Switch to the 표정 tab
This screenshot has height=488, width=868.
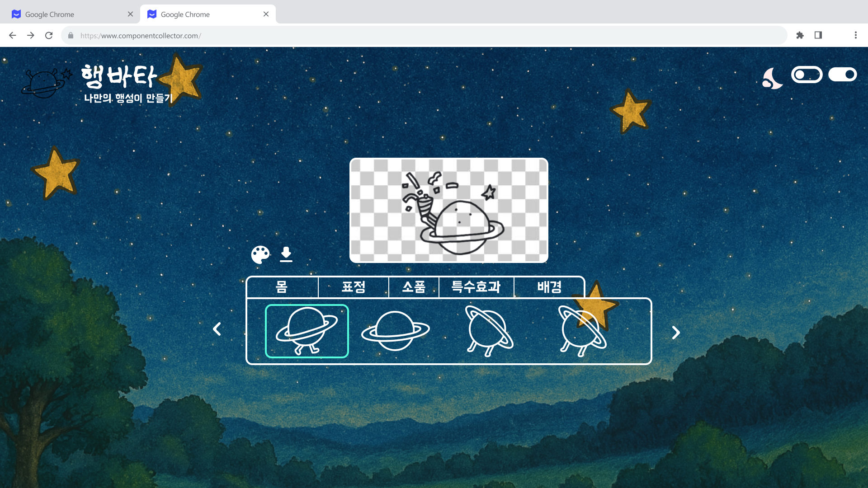pyautogui.click(x=354, y=287)
